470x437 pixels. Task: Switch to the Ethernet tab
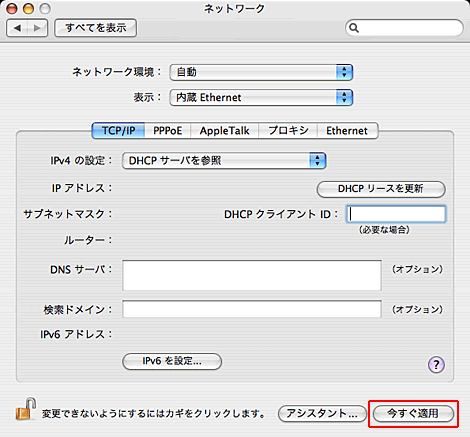tap(347, 131)
